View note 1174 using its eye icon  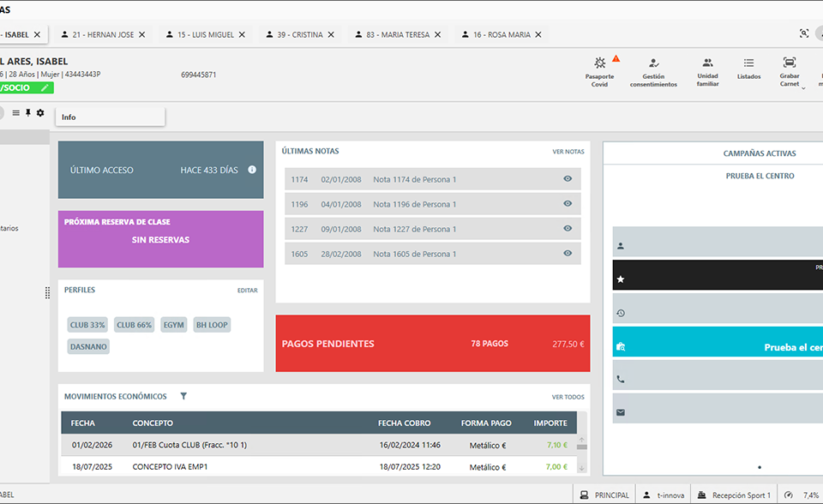(x=568, y=179)
